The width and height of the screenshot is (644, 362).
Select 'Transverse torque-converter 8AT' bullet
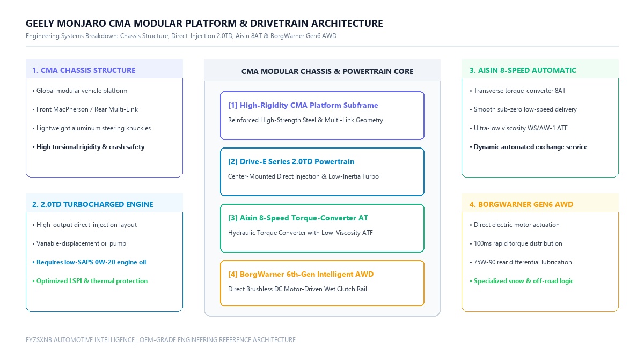coord(517,91)
